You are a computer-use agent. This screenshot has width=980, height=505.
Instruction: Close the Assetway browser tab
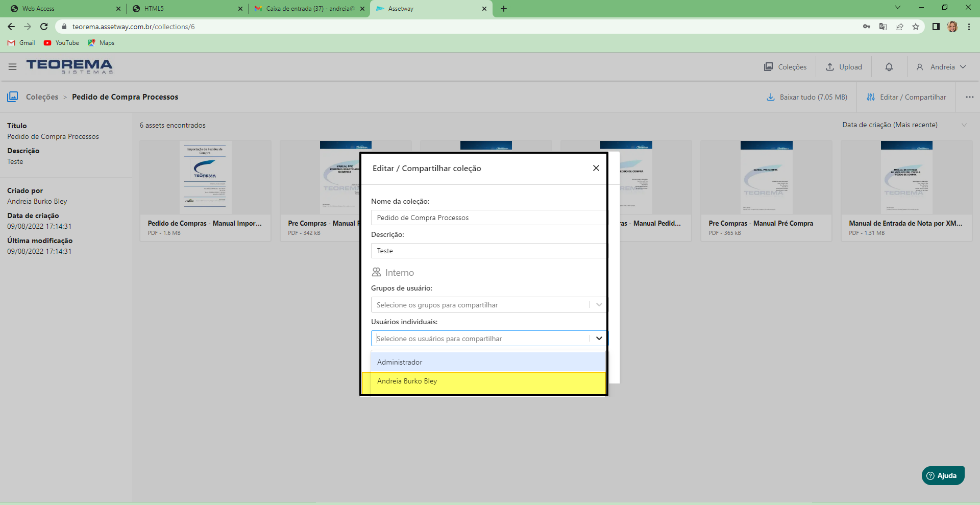(484, 9)
